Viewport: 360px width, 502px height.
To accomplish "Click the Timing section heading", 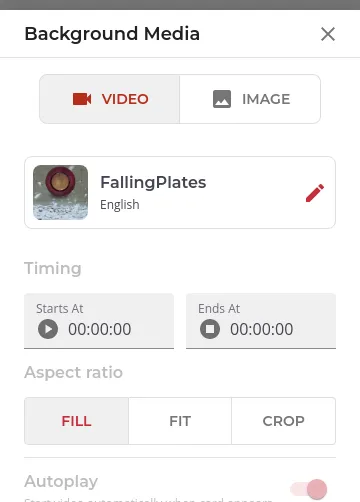I will (53, 269).
